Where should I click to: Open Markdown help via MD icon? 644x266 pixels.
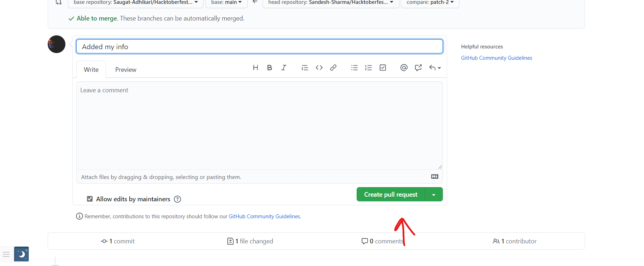click(435, 177)
